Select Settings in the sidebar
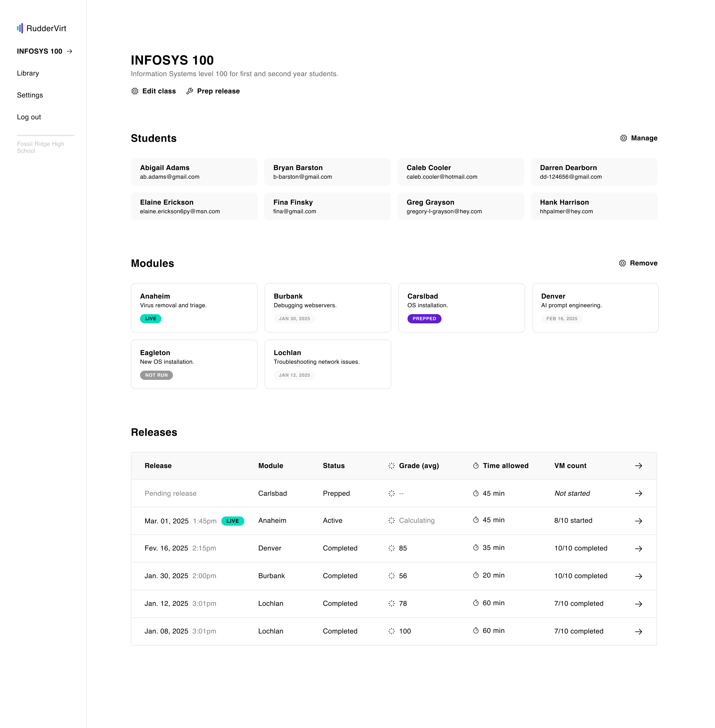Screen dimensions: 715x728 [30, 95]
